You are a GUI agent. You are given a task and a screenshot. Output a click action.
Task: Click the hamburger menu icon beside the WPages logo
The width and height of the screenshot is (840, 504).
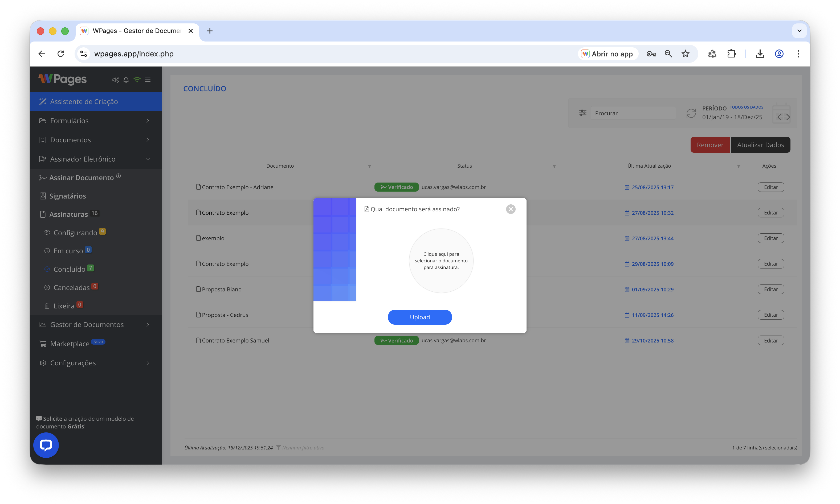coord(148,80)
